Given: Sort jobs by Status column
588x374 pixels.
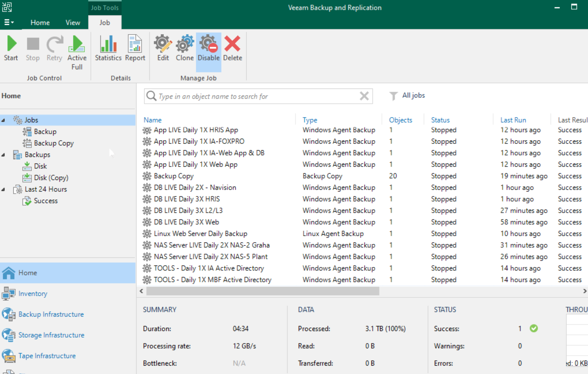Looking at the screenshot, I should (440, 120).
